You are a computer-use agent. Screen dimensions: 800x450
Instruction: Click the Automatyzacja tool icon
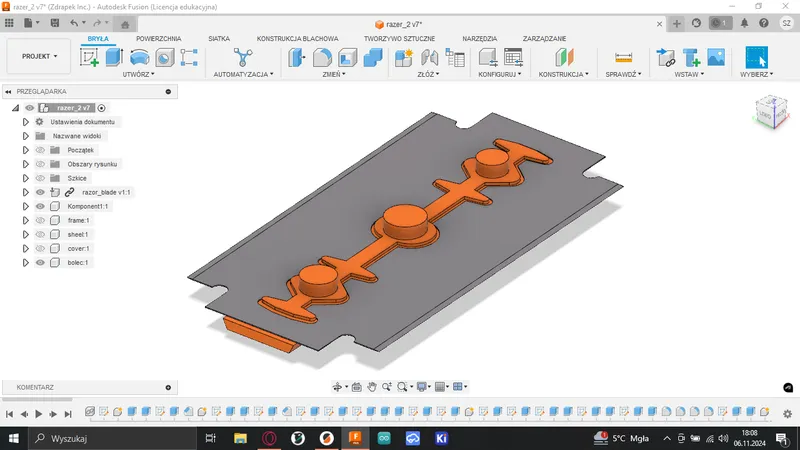242,58
